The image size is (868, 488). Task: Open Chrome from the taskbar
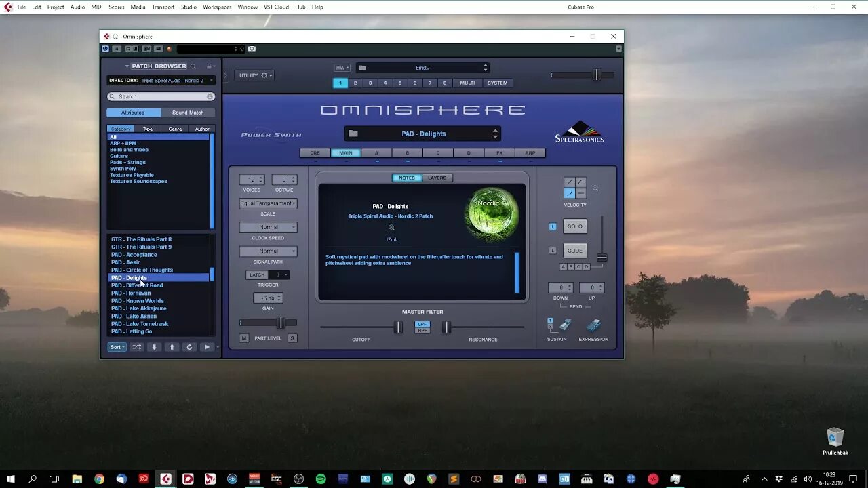pyautogui.click(x=99, y=479)
